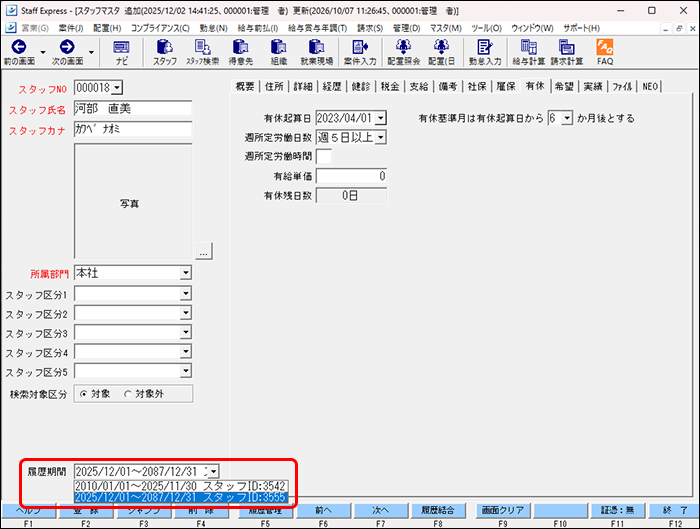The image size is (700, 529).
Task: Open the ナビ navigation icon
Action: 121,53
